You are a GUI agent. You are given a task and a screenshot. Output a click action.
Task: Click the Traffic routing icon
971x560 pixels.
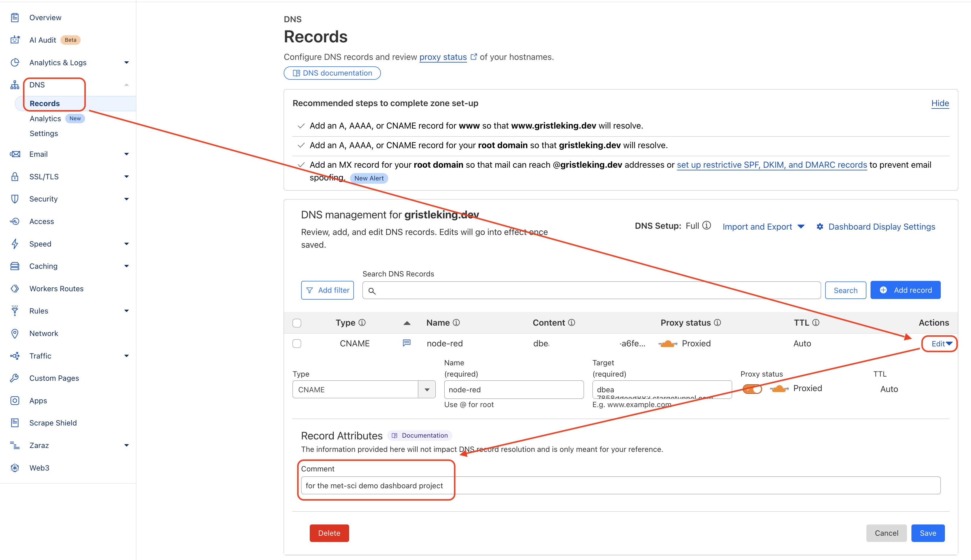click(x=15, y=356)
